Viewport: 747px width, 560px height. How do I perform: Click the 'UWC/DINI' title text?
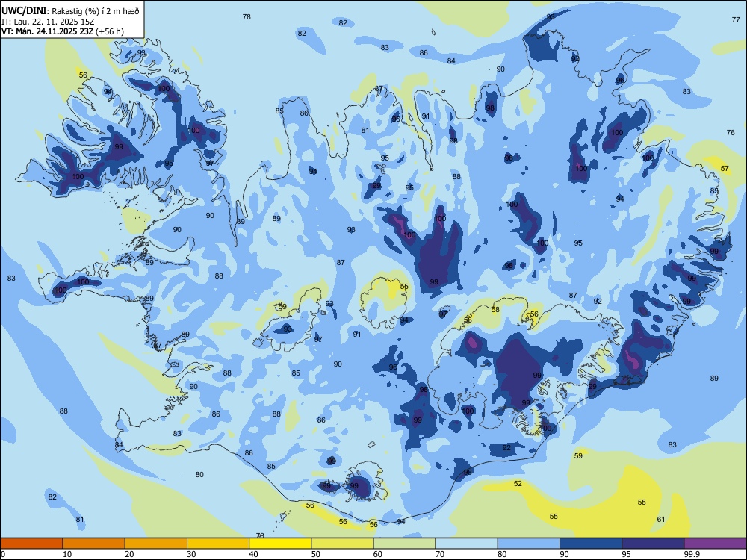pyautogui.click(x=24, y=10)
